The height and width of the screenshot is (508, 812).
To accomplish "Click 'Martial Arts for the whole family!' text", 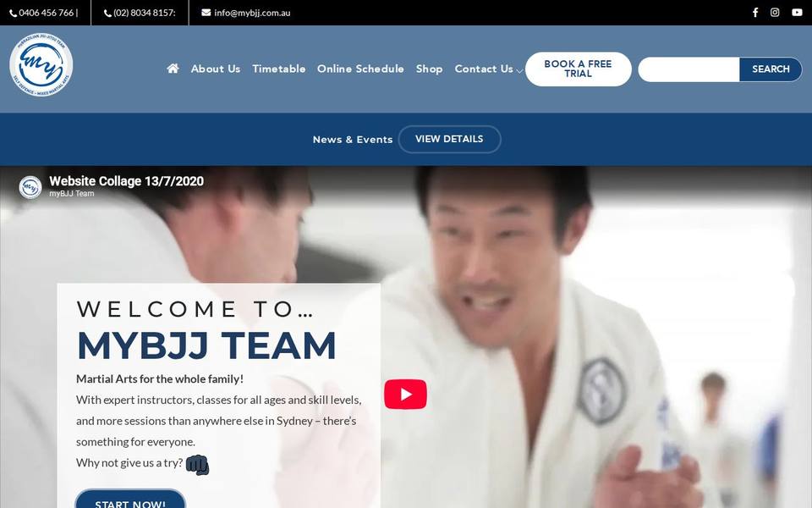I will (160, 379).
